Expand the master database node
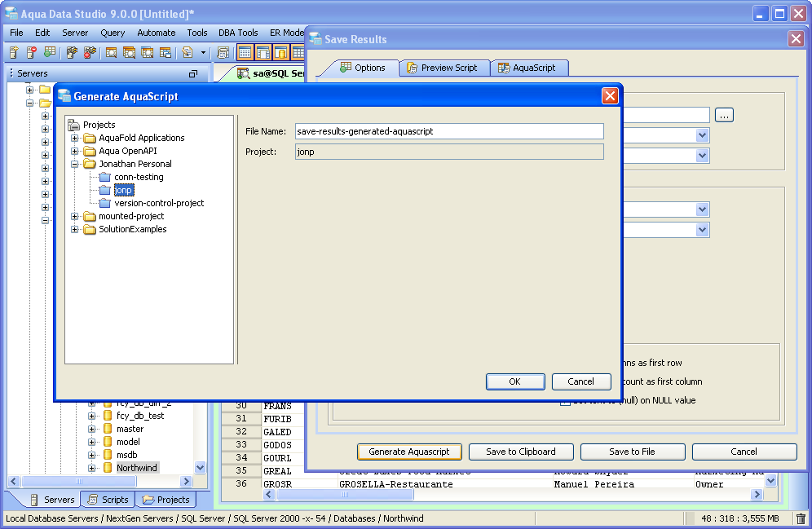This screenshot has height=529, width=812. click(x=91, y=429)
